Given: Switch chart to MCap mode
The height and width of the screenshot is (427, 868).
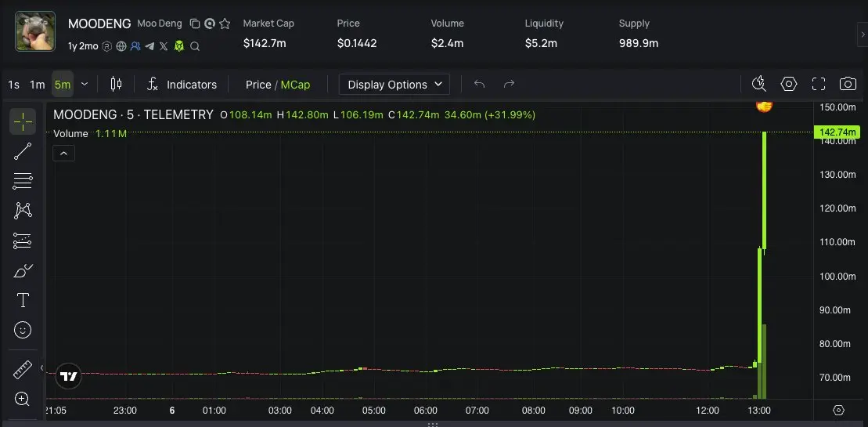Looking at the screenshot, I should coord(296,85).
